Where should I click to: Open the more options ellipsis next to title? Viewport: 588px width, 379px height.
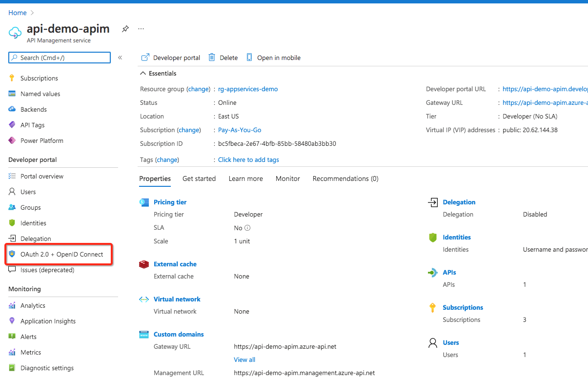(141, 29)
